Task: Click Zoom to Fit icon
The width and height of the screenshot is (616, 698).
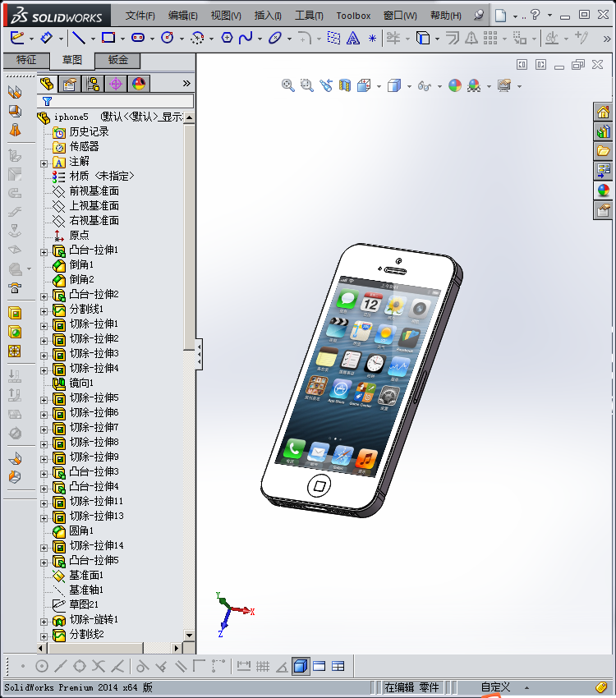Action: 288,85
